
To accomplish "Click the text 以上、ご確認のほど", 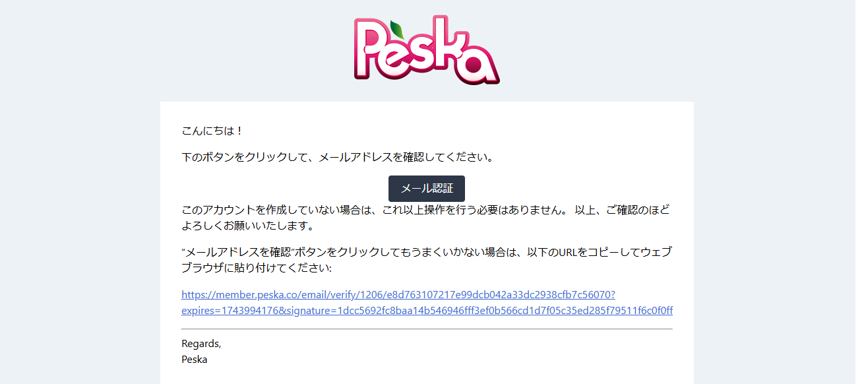I will click(622, 210).
